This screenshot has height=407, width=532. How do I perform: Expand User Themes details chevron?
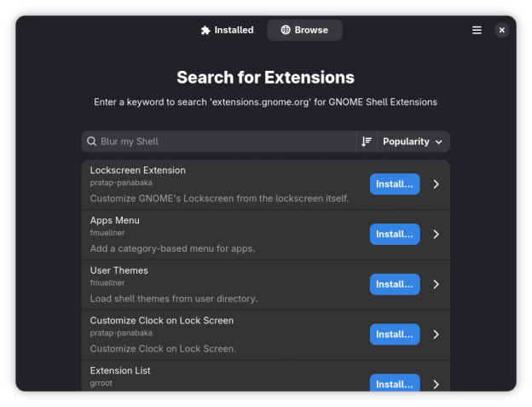click(x=437, y=284)
